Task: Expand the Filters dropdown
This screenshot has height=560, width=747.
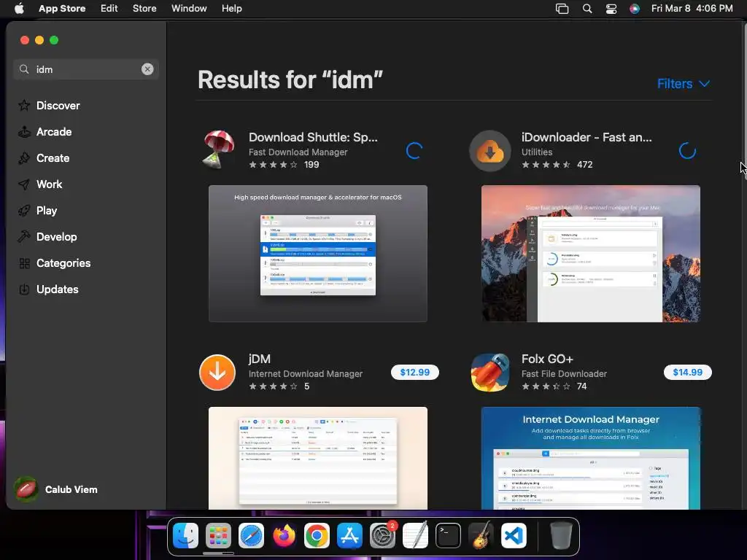Action: (x=684, y=84)
